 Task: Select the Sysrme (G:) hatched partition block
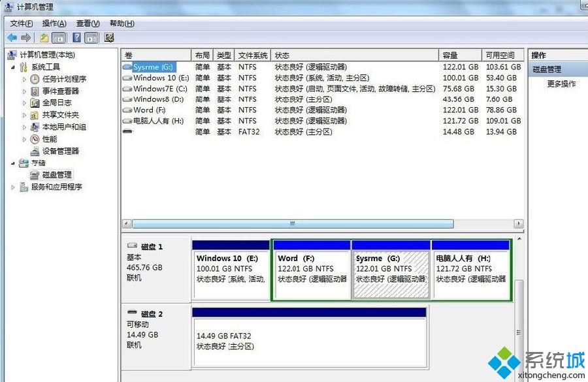[x=391, y=270]
